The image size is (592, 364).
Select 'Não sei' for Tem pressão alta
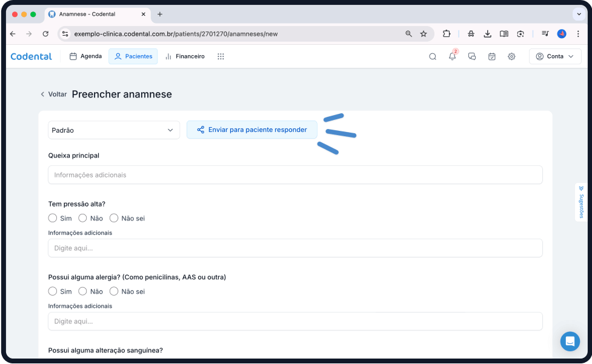click(114, 218)
